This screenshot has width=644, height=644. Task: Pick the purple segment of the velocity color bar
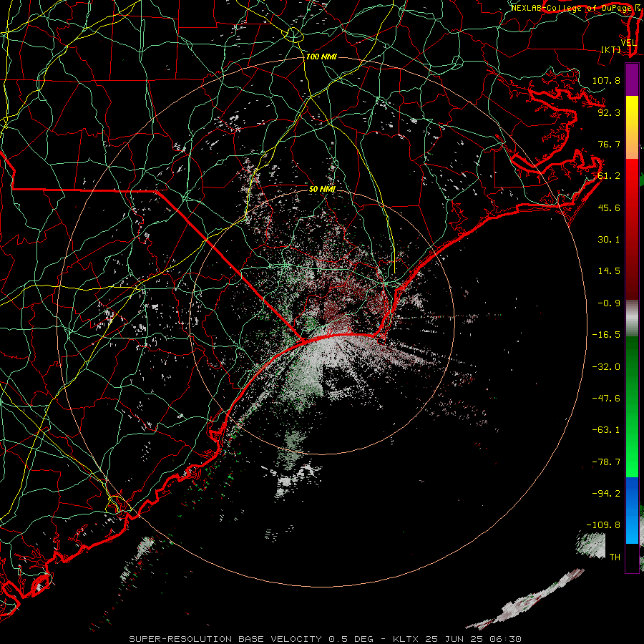(632, 79)
